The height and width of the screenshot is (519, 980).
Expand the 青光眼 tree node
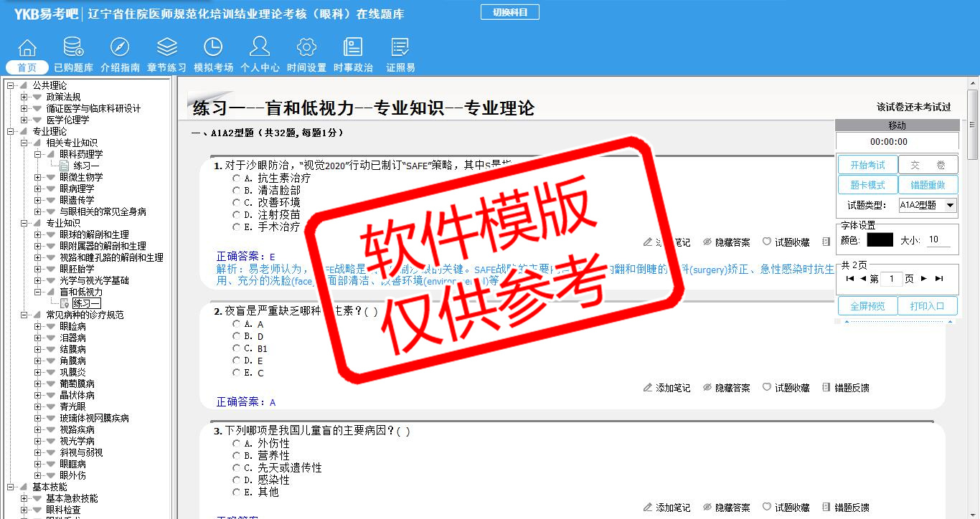[37, 406]
